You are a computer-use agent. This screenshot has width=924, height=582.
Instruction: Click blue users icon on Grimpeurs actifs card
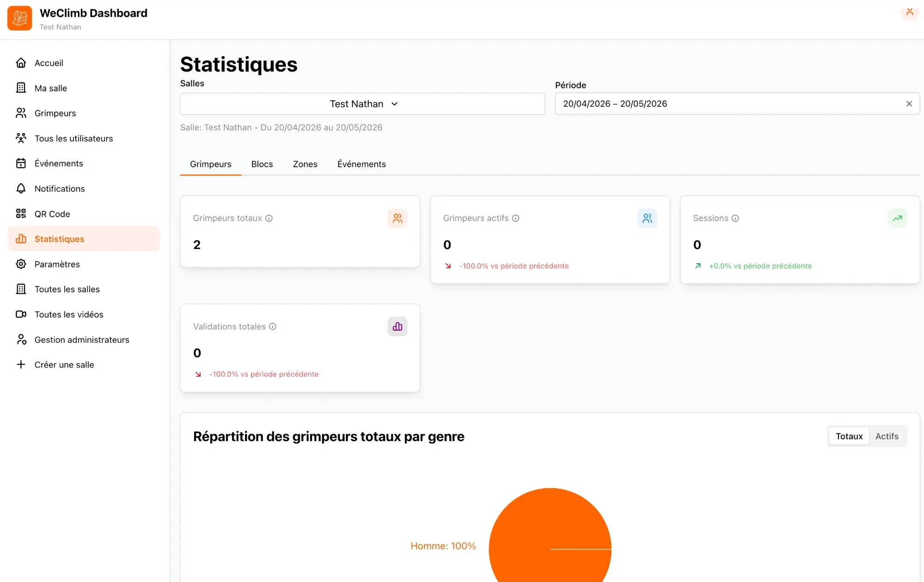pyautogui.click(x=647, y=218)
